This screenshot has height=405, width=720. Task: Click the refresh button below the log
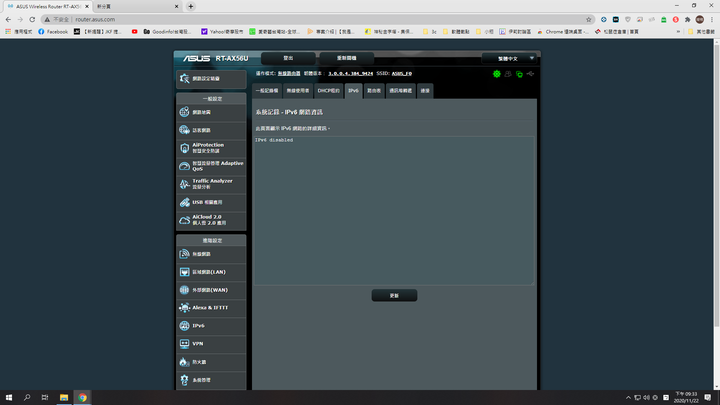point(394,296)
